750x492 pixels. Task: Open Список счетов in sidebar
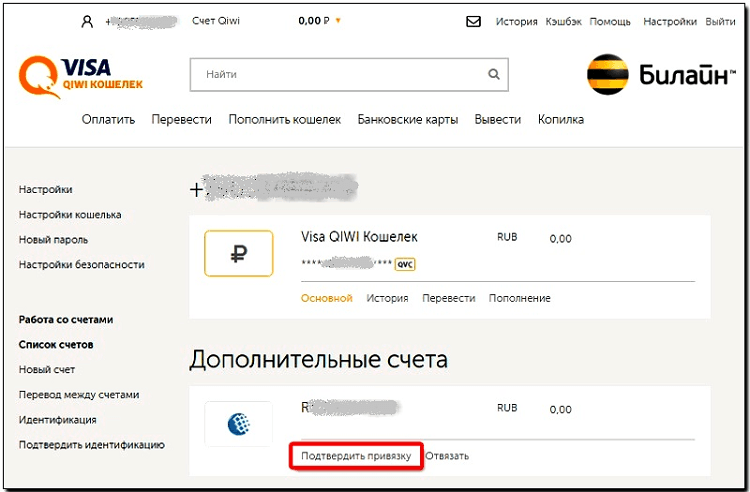[56, 344]
